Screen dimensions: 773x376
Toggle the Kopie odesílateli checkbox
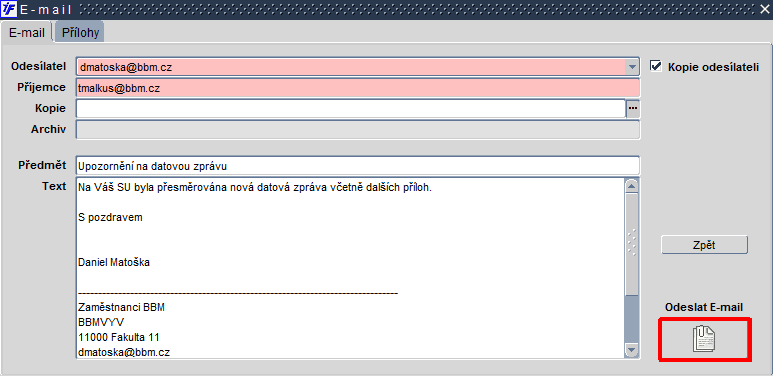coord(656,67)
